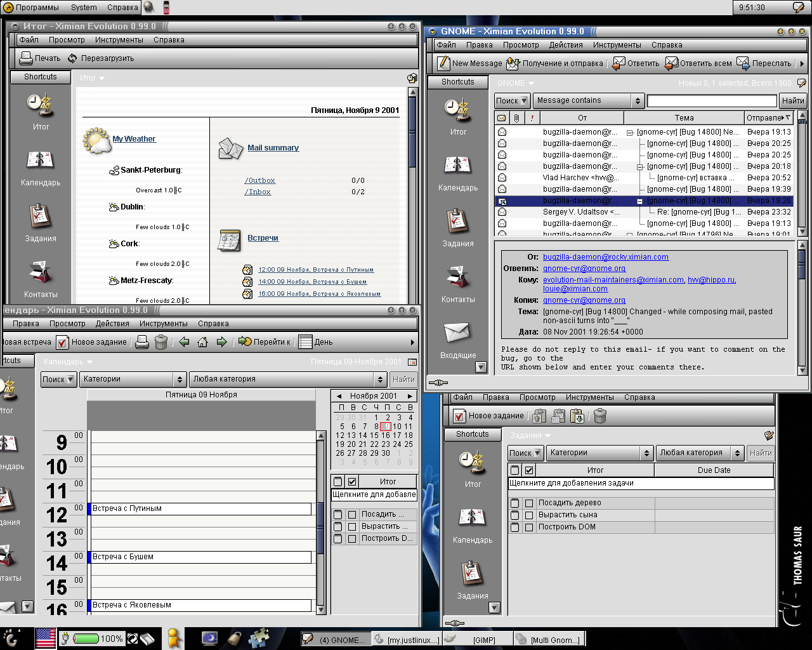Viewport: 812px width, 650px height.
Task: Open Программы menu in the top panel
Action: pos(31,8)
